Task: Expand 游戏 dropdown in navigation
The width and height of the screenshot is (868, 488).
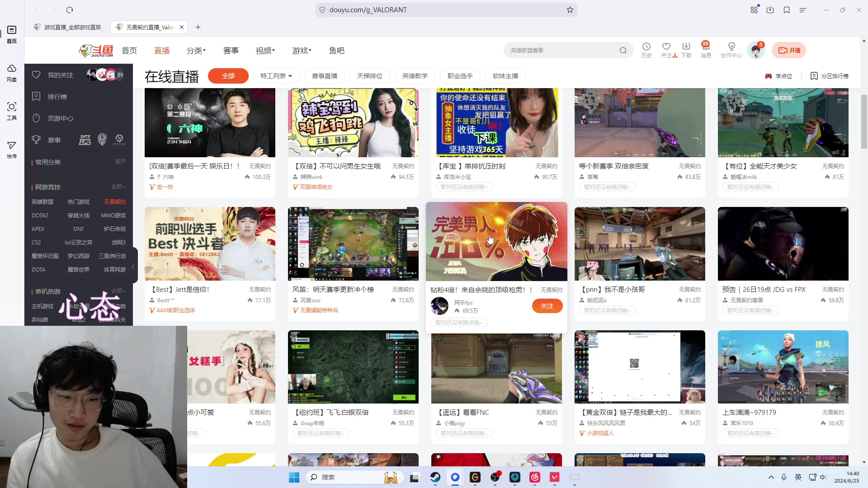Action: [x=302, y=51]
